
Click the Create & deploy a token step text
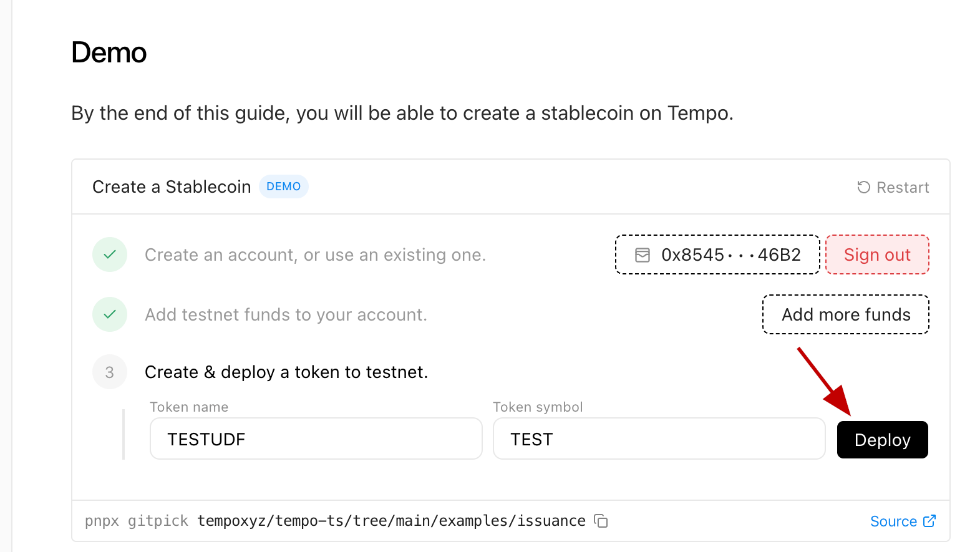286,372
